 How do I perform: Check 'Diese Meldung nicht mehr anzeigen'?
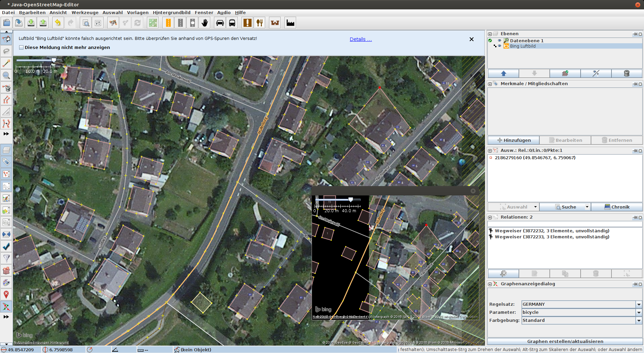(x=21, y=48)
